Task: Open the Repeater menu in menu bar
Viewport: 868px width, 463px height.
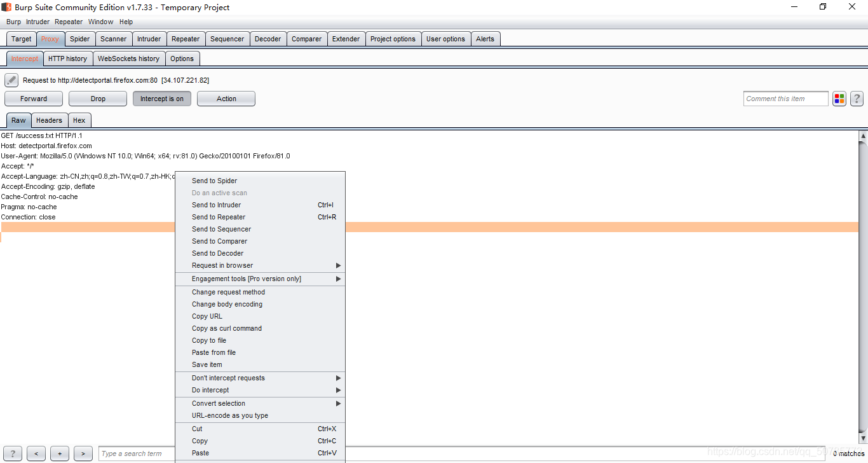Action: pos(69,22)
